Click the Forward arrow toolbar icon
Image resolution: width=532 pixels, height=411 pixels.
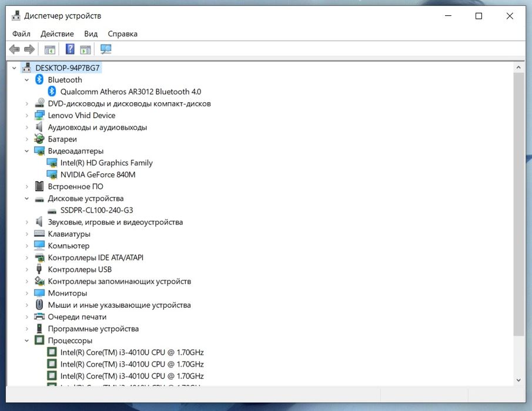coord(29,49)
